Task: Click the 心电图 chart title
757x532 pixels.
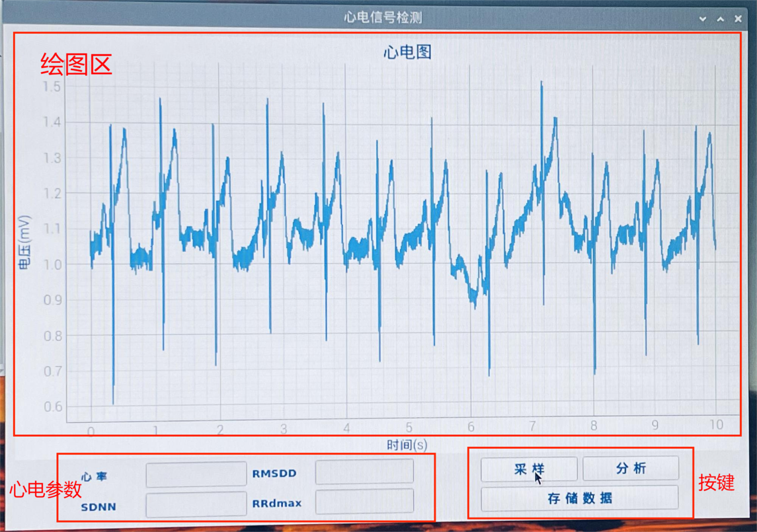Action: tap(407, 52)
